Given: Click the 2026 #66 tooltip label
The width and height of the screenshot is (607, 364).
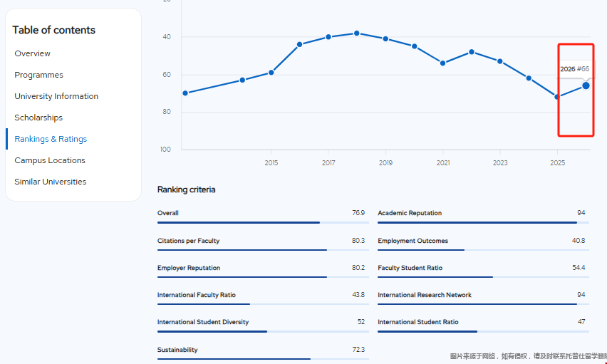Looking at the screenshot, I should click(574, 69).
